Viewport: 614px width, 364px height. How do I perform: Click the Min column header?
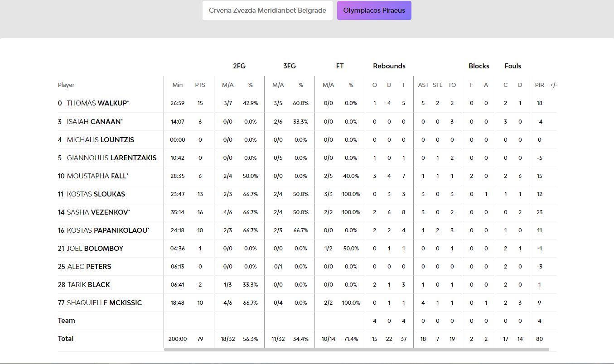(x=177, y=85)
